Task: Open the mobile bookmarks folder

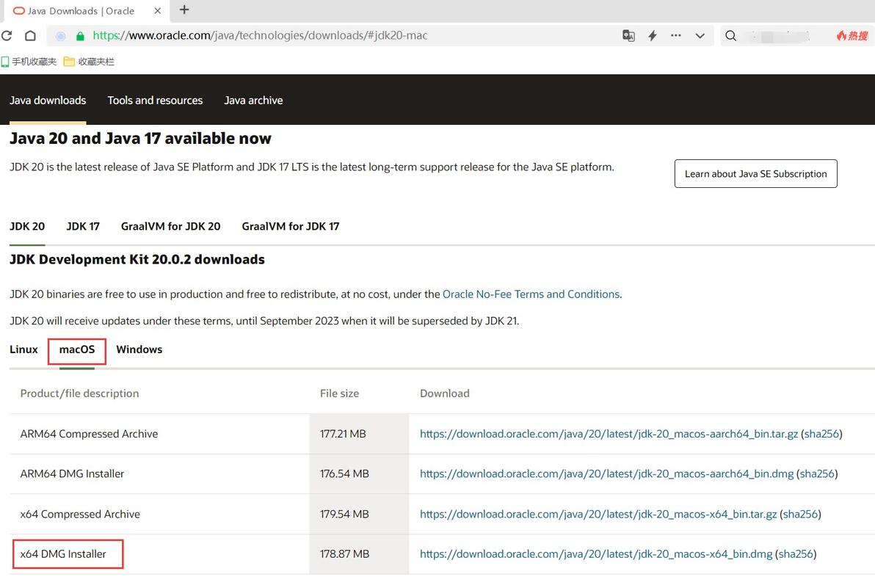Action: click(29, 62)
